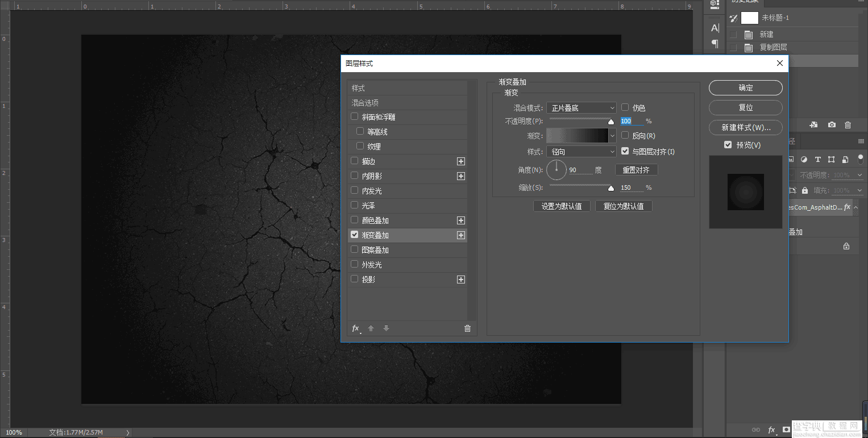Click 新建样式(W)... button
The image size is (868, 438).
[745, 127]
